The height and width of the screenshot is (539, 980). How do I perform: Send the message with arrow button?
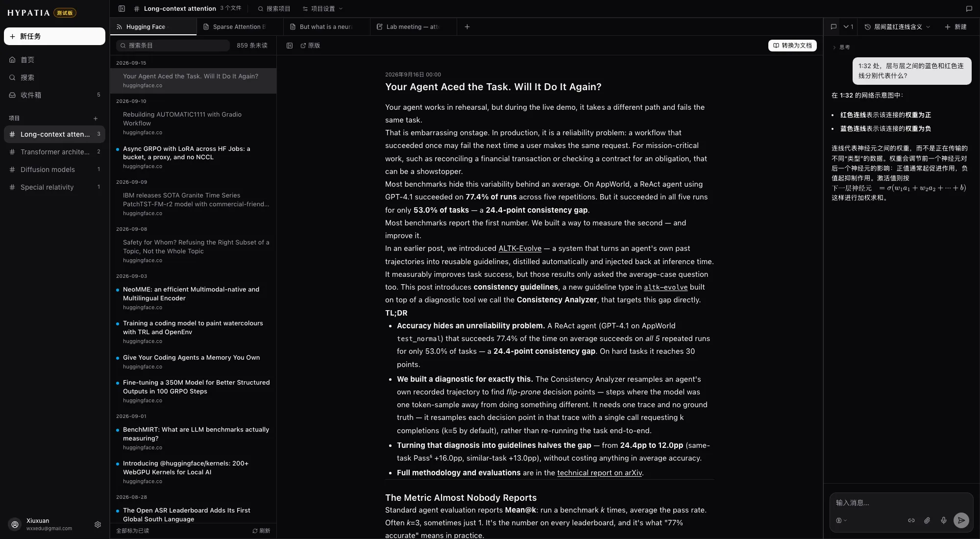tap(961, 520)
